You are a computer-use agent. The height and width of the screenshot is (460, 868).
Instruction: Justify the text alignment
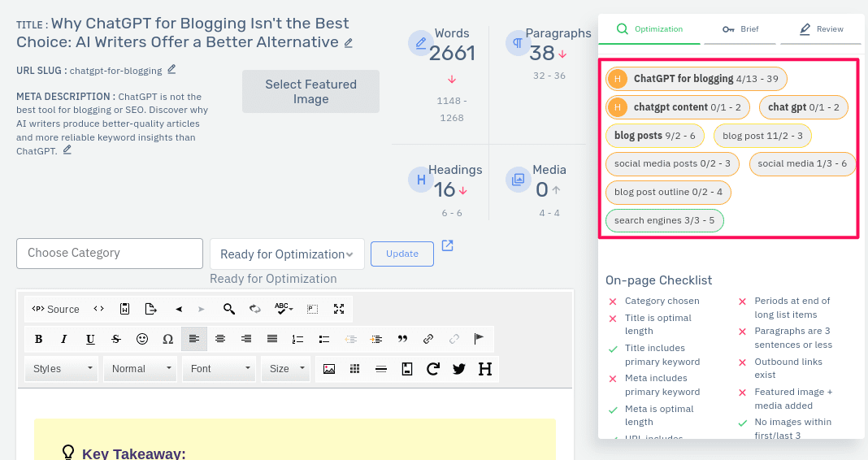coord(271,339)
